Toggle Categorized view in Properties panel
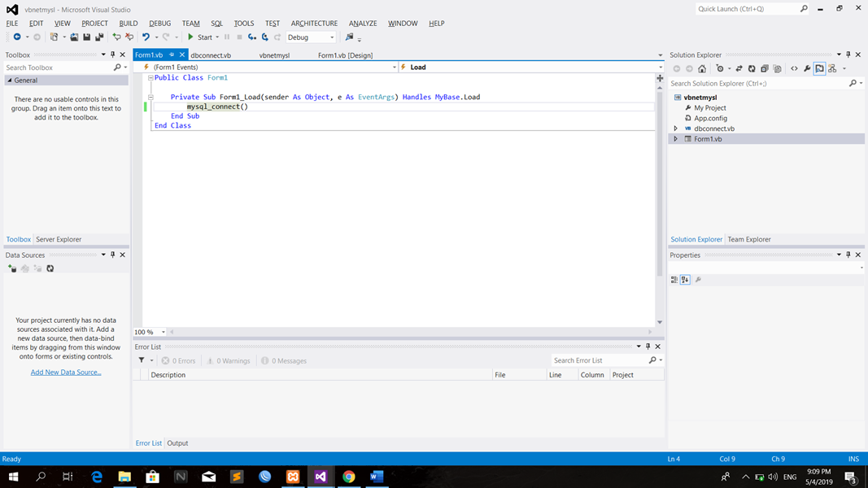This screenshot has height=488, width=868. pos(674,280)
